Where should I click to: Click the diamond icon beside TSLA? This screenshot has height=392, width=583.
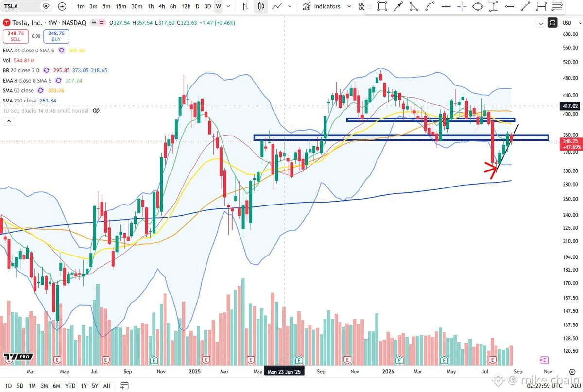point(46,6)
